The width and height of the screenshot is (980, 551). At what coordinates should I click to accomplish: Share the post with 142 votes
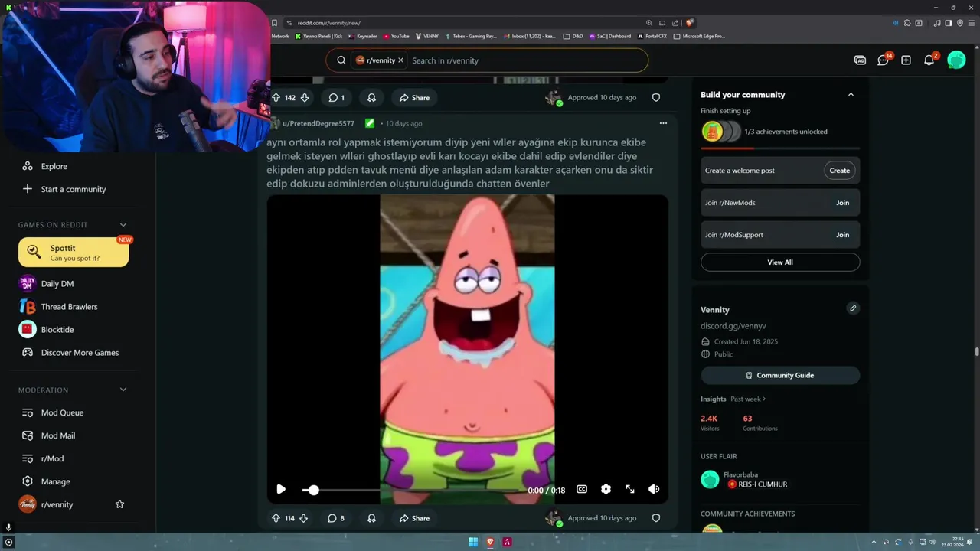click(414, 98)
